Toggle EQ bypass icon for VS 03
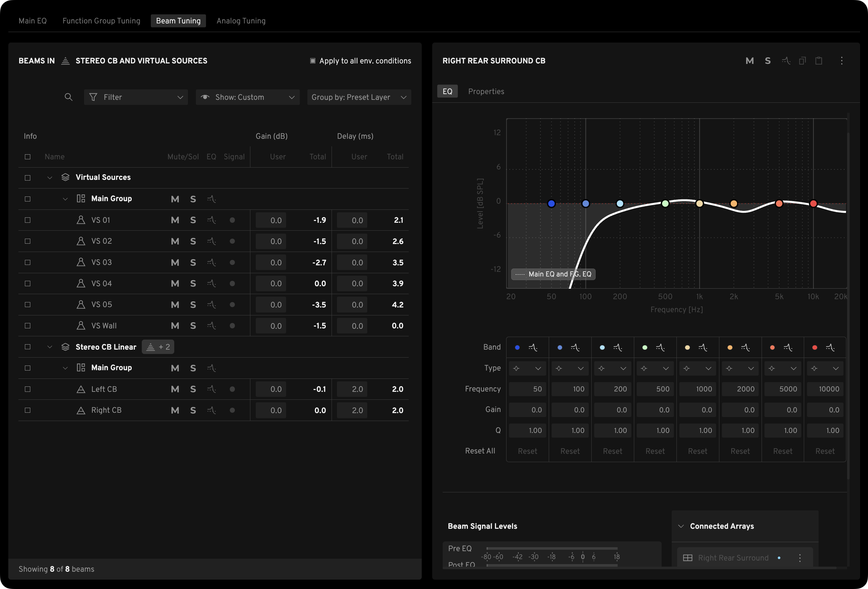Image resolution: width=868 pixels, height=589 pixels. point(211,262)
